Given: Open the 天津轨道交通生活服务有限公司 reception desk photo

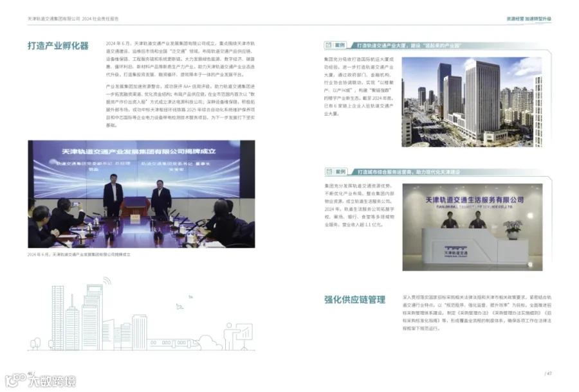Looking at the screenshot, I should point(473,227).
